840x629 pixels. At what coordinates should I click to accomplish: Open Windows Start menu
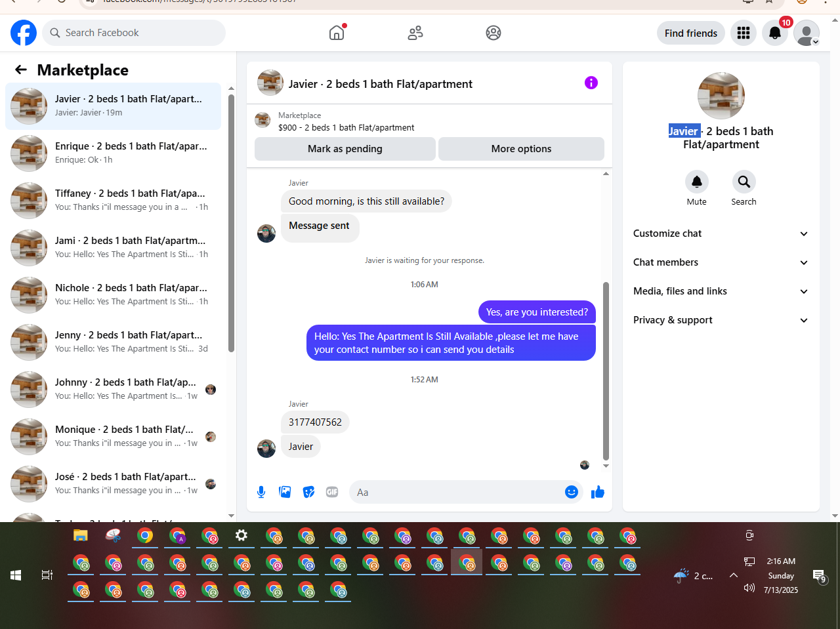point(16,575)
